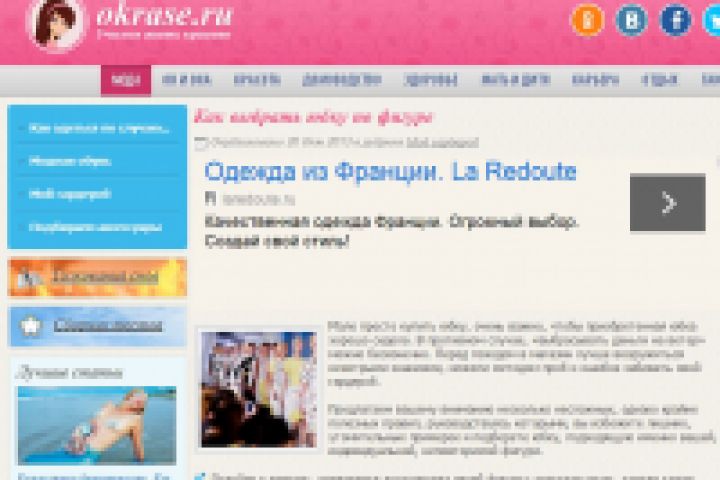This screenshot has height=480, width=720.
Task: Open the КРАСОТА menu item
Action: pos(257,80)
